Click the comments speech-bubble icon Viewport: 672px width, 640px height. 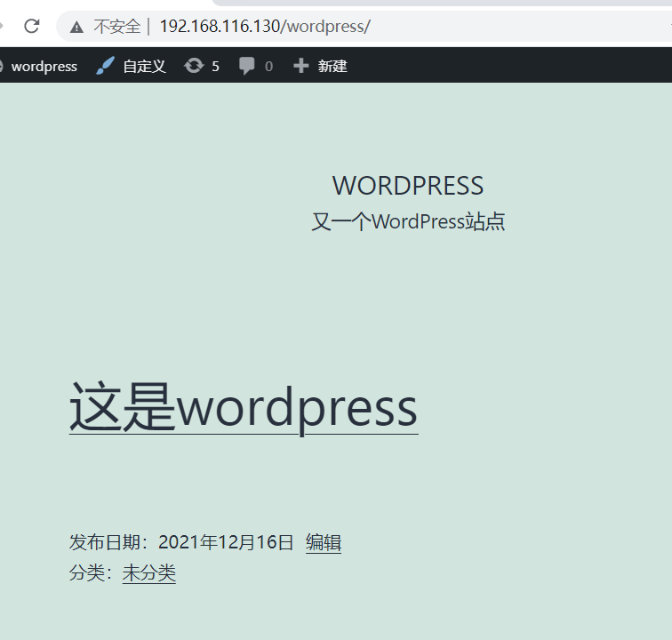point(246,66)
